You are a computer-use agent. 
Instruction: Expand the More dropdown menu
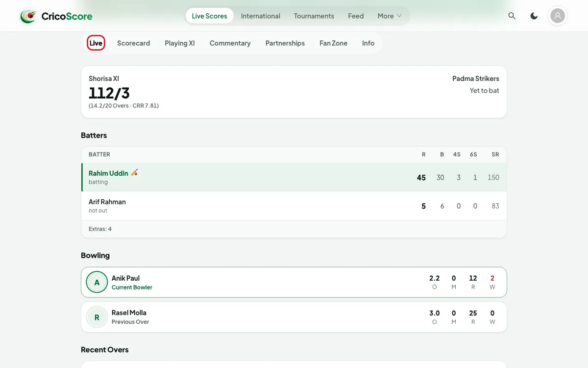click(390, 16)
